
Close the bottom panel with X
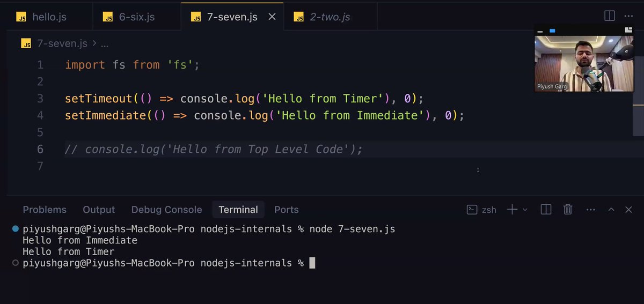[628, 210]
